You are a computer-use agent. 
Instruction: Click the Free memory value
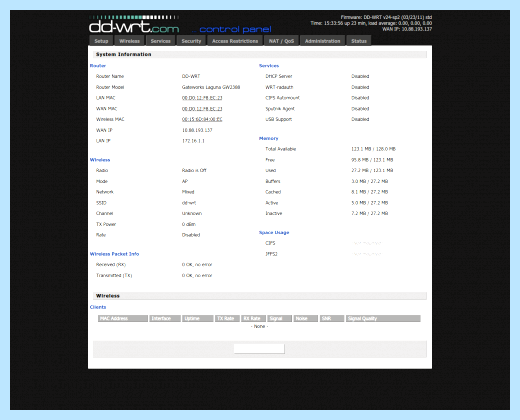(372, 160)
